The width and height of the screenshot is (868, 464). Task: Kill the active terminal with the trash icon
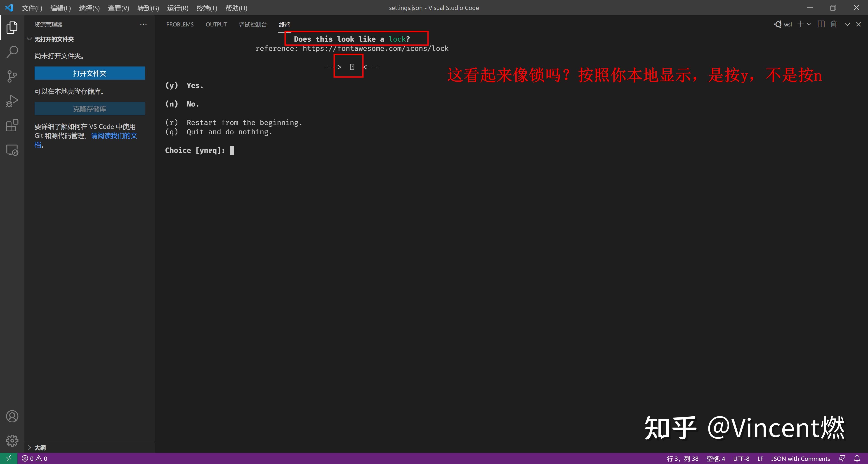(834, 24)
